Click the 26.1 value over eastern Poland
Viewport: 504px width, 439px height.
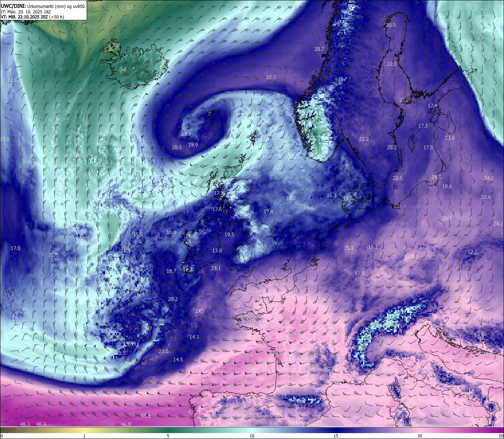pyautogui.click(x=447, y=218)
